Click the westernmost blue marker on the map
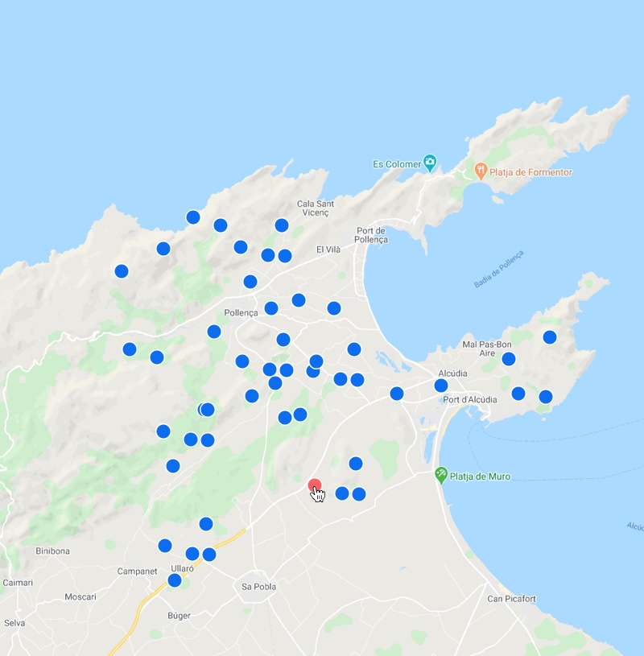 point(122,271)
